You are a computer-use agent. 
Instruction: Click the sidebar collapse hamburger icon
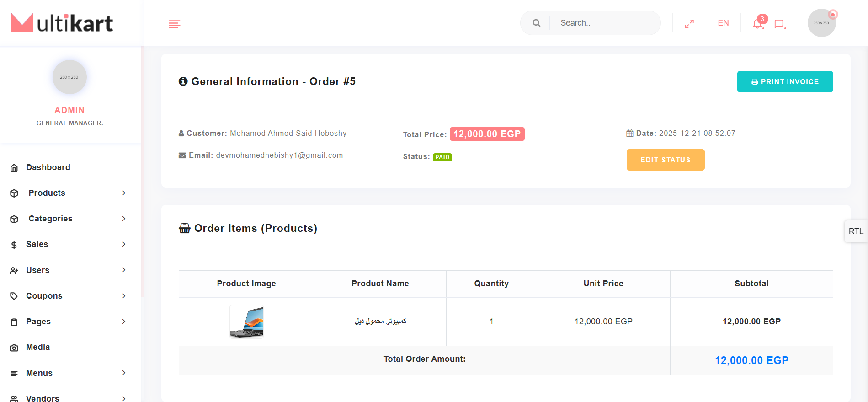174,24
